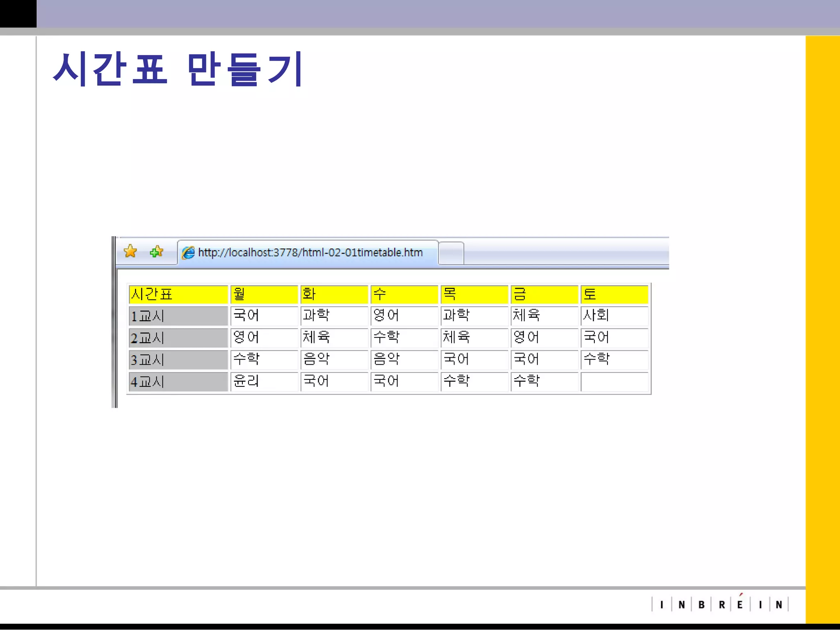The height and width of the screenshot is (630, 840).
Task: Click 과학 in 1교시 row under 목
Action: point(474,316)
